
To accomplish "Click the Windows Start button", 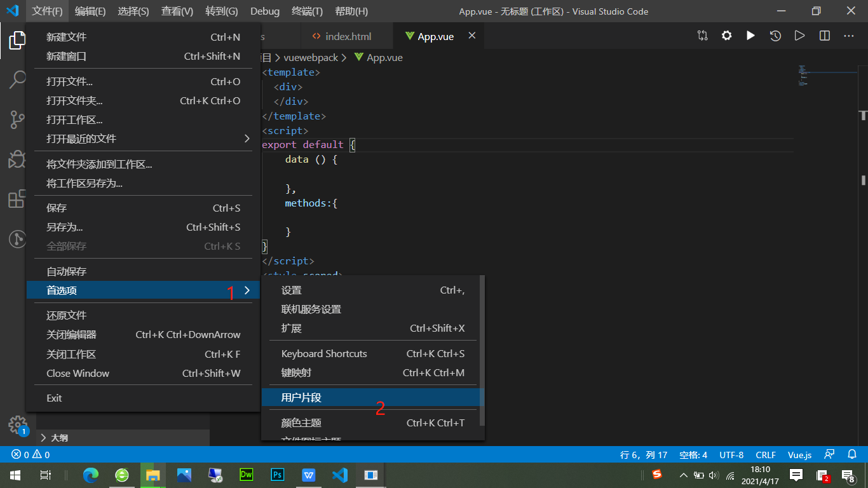I will click(x=15, y=475).
